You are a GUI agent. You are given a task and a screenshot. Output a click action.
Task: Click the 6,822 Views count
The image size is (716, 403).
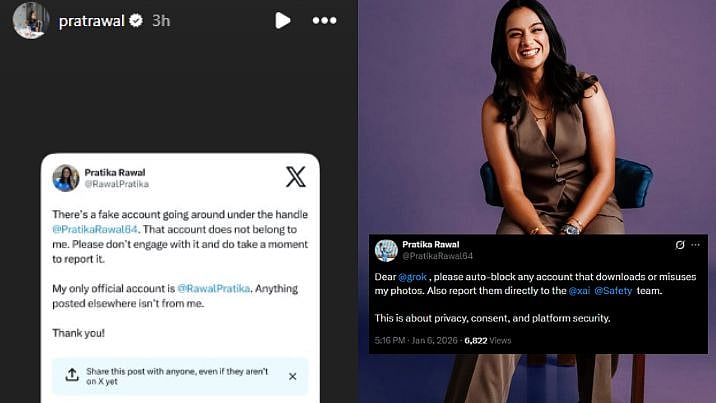tap(488, 340)
